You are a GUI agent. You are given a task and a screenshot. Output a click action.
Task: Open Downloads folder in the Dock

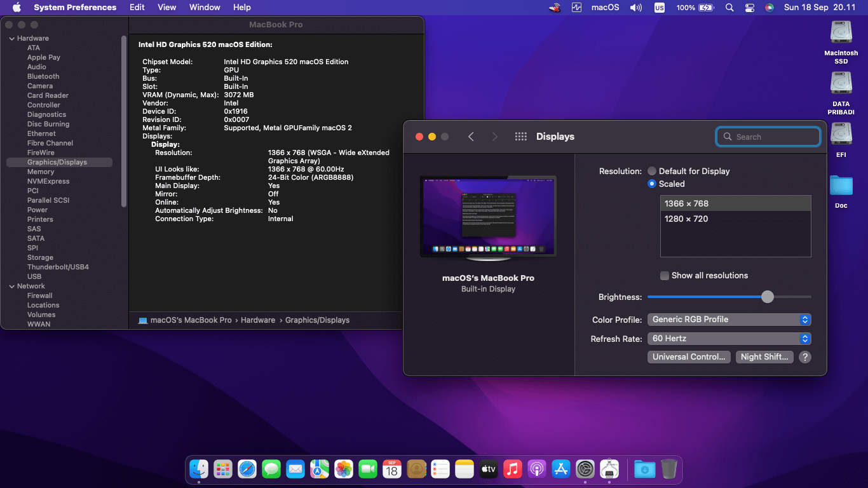tap(645, 470)
